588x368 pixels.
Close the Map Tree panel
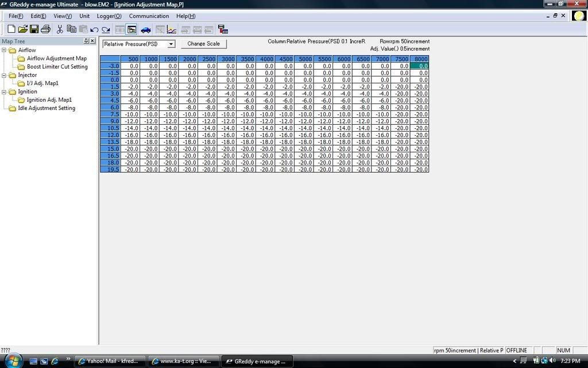click(92, 41)
